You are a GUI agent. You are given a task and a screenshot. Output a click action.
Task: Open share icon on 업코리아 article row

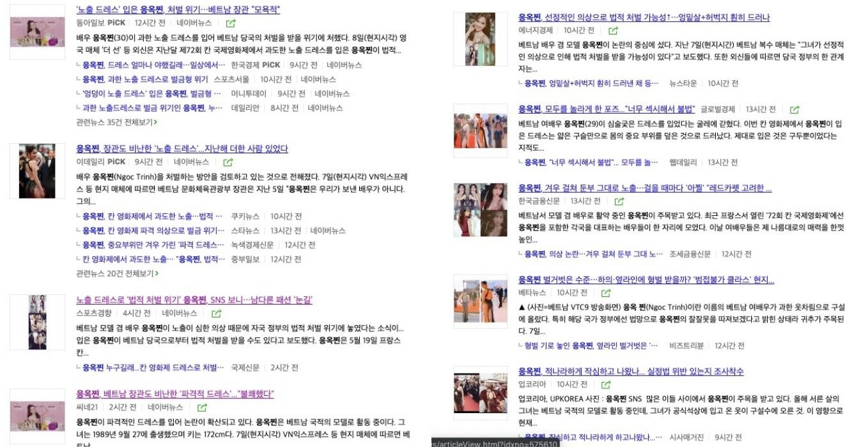[606, 385]
